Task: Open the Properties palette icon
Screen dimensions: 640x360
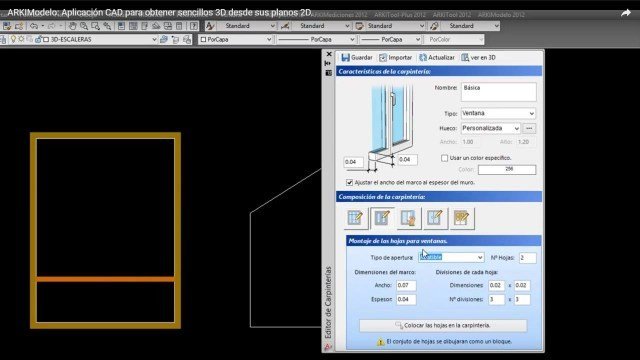Action: tap(121, 26)
